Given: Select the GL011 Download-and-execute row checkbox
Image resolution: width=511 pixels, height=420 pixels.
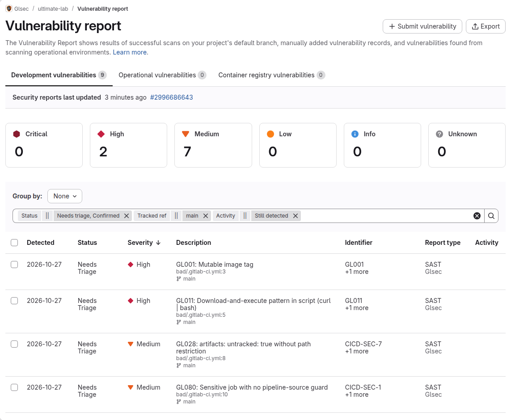Looking at the screenshot, I should pyautogui.click(x=14, y=301).
